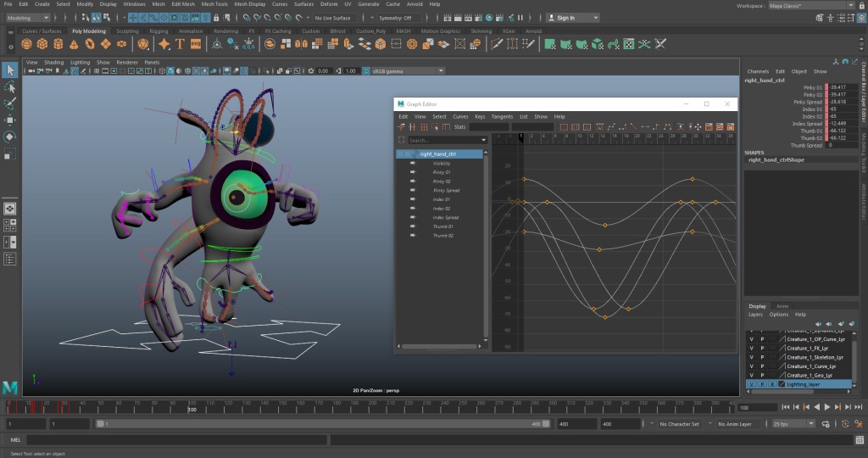This screenshot has height=458, width=868.
Task: Activate the Select tool arrow in toolbox
Action: point(9,70)
